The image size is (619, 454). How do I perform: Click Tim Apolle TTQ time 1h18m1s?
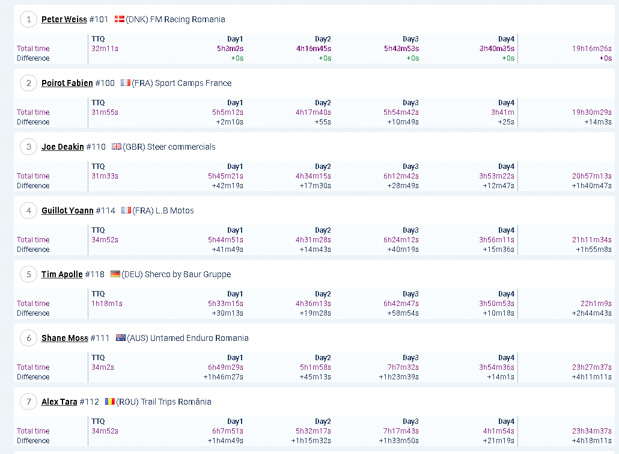(x=107, y=304)
